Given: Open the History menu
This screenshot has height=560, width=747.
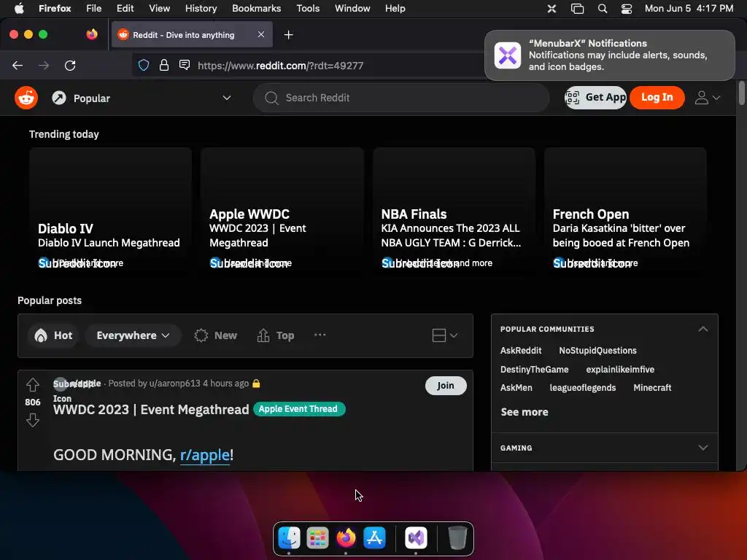Looking at the screenshot, I should coord(201,8).
